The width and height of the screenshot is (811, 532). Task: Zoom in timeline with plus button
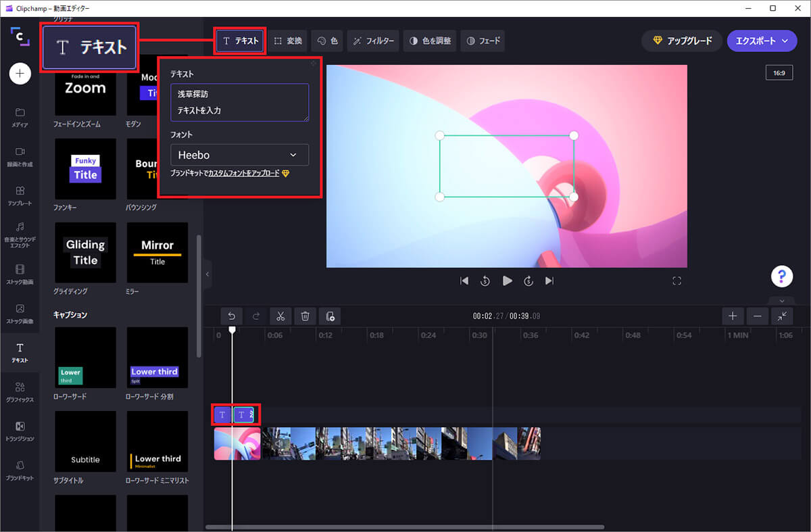733,316
